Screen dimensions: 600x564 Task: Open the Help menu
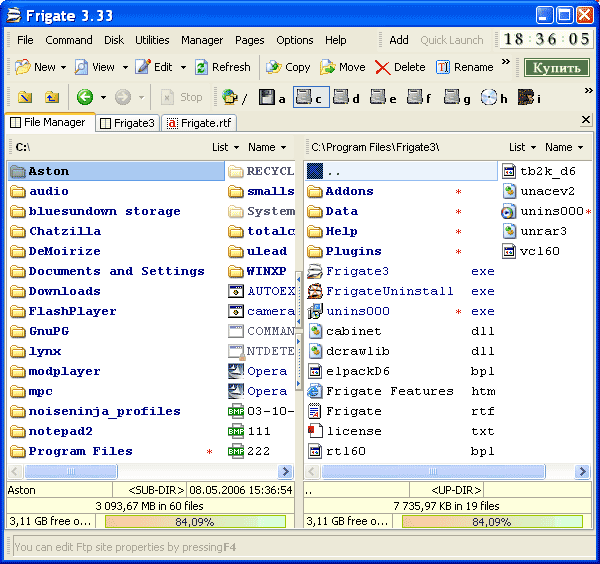(336, 40)
